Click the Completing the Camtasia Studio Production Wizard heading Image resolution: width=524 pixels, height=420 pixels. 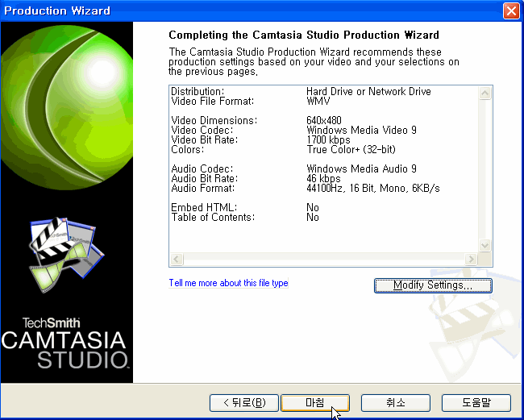coord(304,35)
